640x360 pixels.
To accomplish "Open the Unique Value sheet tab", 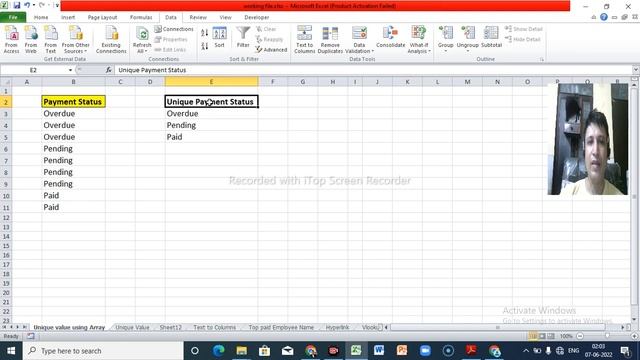I will point(132,327).
